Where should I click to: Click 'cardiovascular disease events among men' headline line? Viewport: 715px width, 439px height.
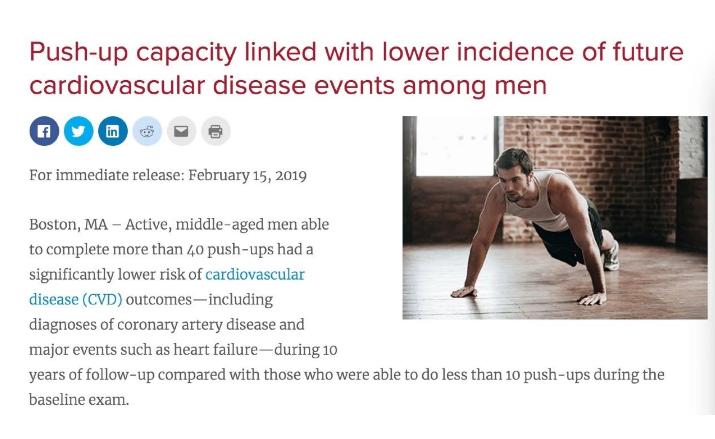[288, 86]
